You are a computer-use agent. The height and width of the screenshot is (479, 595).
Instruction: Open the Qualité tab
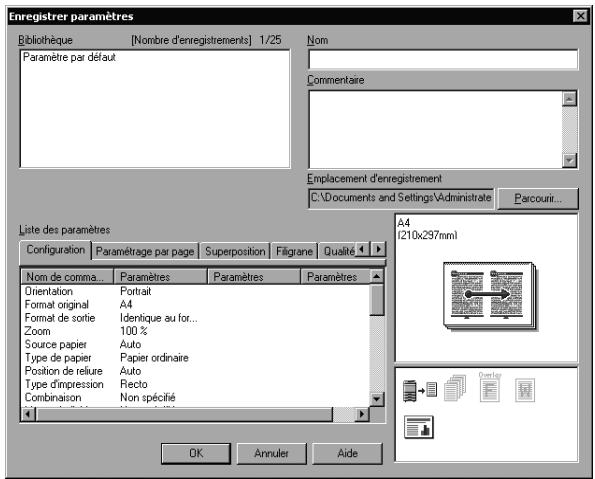click(x=338, y=251)
